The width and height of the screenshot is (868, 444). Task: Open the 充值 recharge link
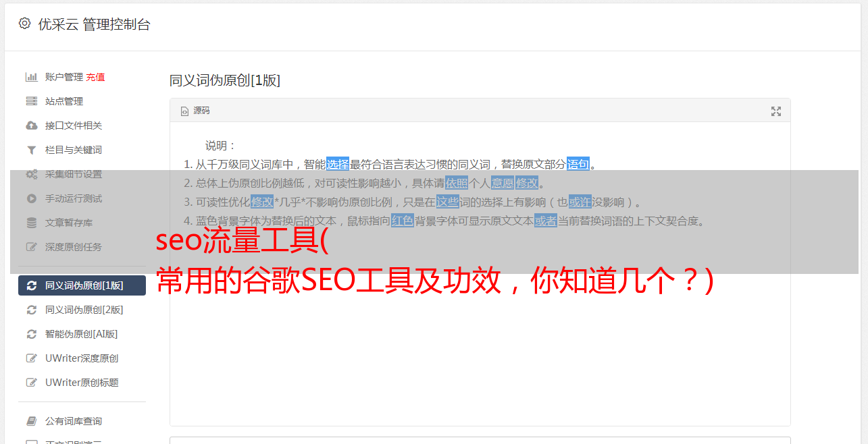(x=95, y=77)
